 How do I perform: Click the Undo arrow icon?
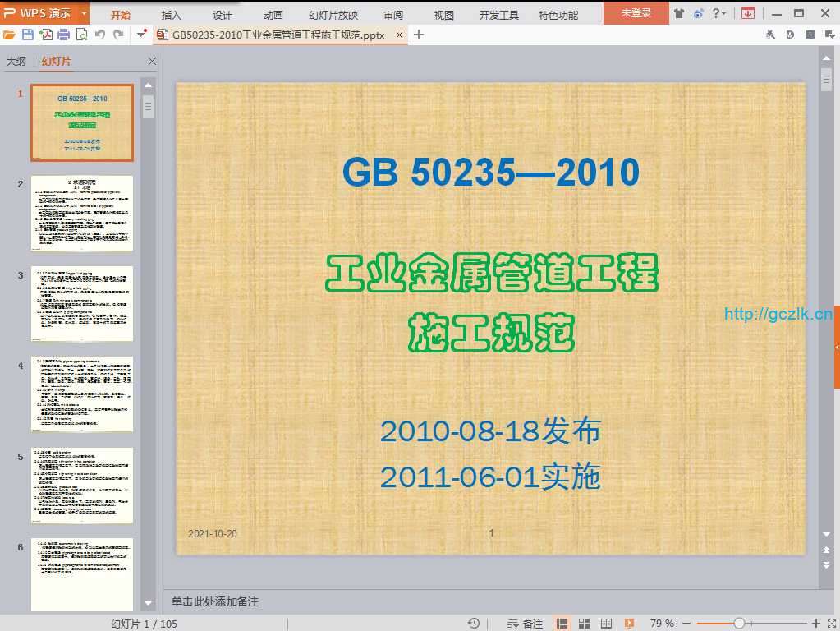click(100, 35)
